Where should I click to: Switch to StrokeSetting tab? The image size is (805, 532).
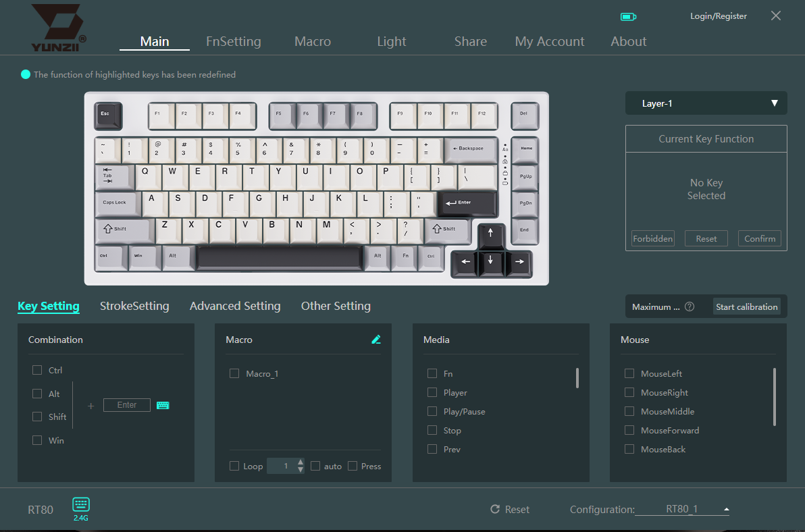(x=134, y=306)
